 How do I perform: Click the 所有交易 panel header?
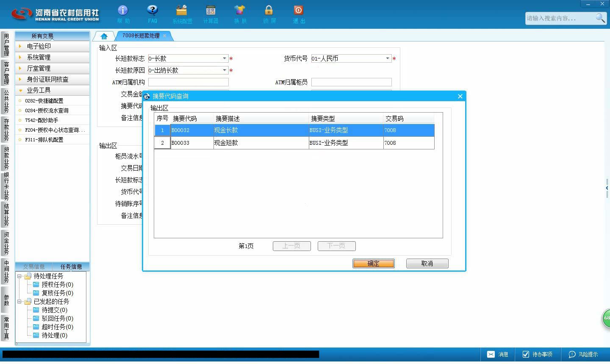tap(53, 36)
